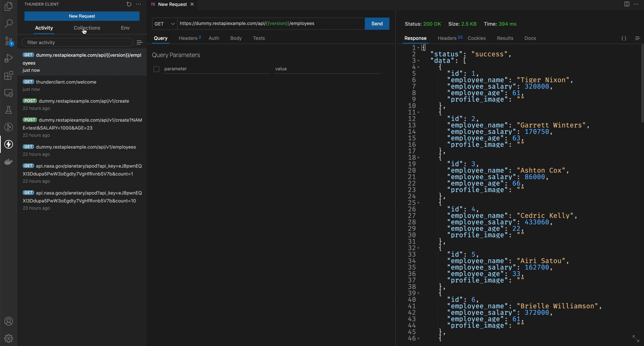
Task: Open the Extensions icon in activity bar
Action: tap(8, 75)
